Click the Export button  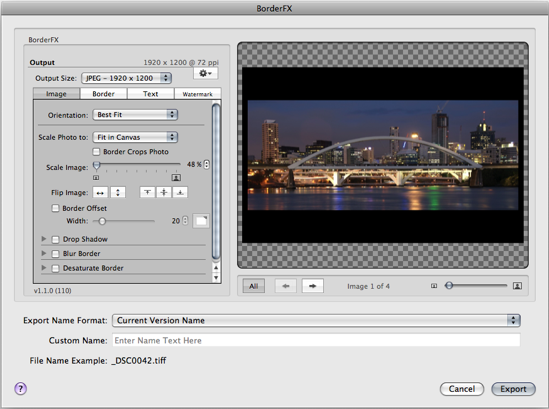coord(513,389)
